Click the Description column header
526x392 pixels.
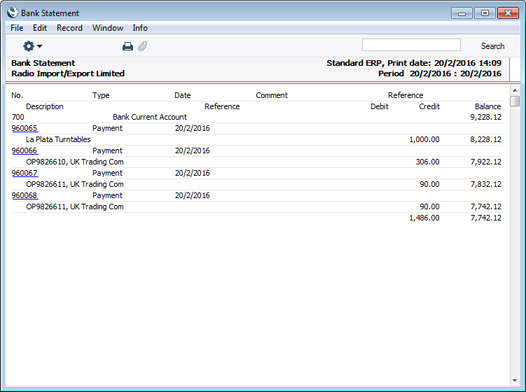tap(45, 106)
